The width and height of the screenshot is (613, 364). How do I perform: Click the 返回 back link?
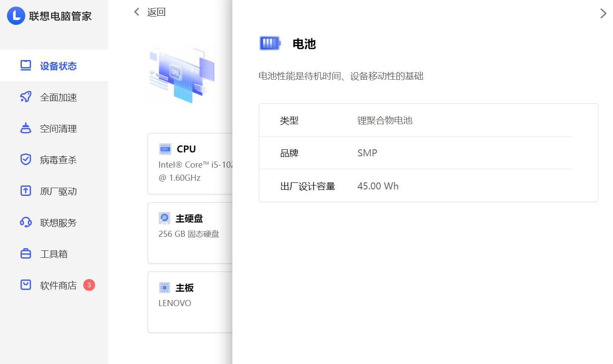pos(157,12)
